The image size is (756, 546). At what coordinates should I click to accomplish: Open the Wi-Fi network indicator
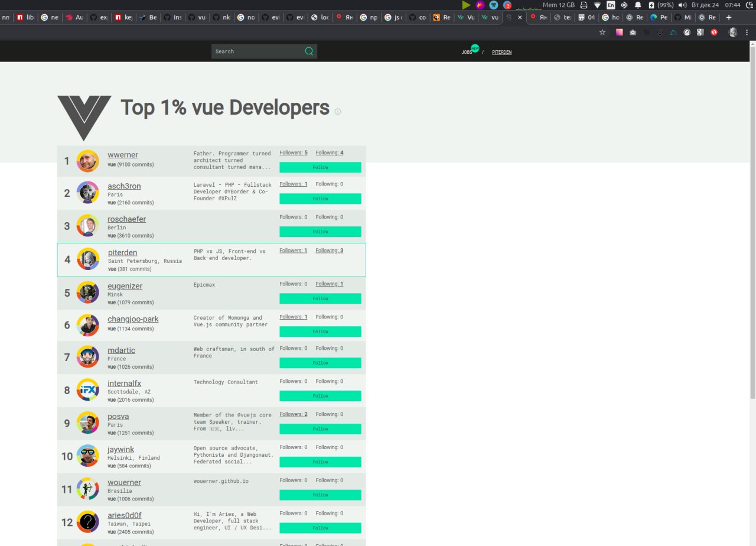click(x=597, y=5)
